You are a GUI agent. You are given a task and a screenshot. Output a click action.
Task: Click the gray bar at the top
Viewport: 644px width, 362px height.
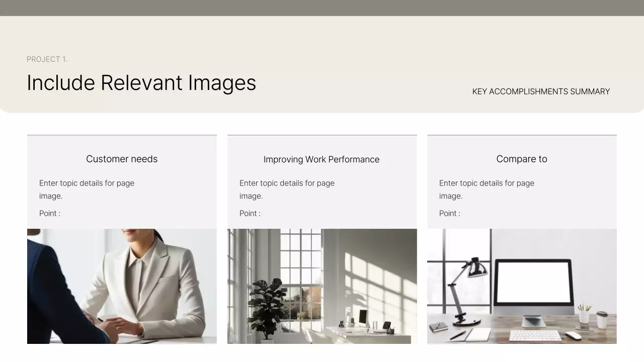322,8
